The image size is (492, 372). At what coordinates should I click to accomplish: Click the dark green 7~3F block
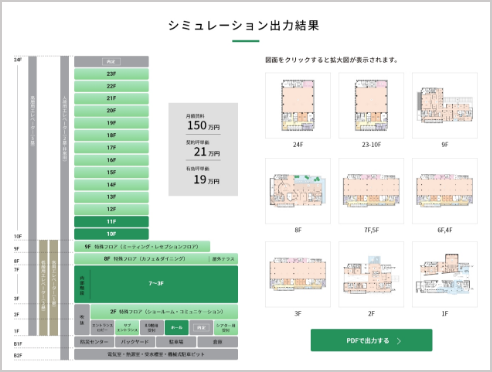156,284
